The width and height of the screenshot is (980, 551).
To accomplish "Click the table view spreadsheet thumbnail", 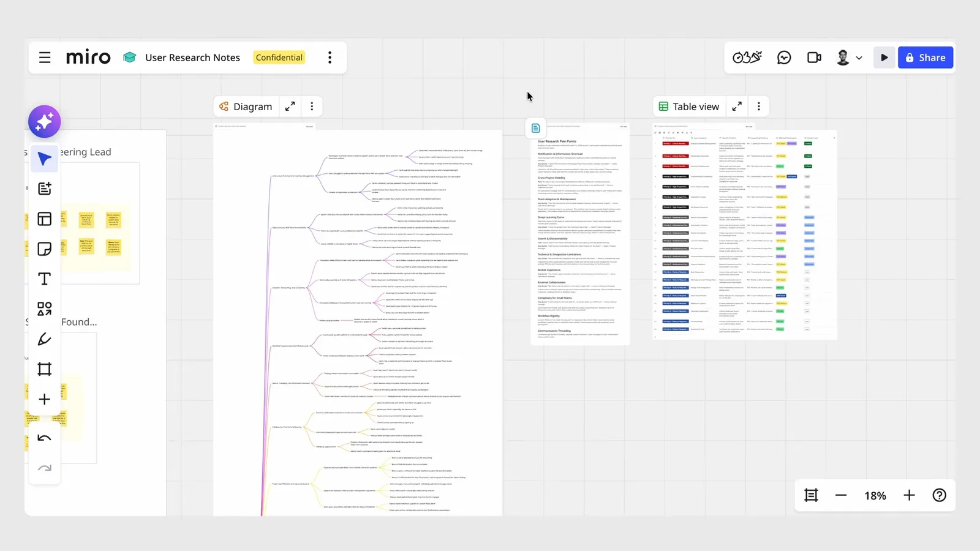I will 744,231.
